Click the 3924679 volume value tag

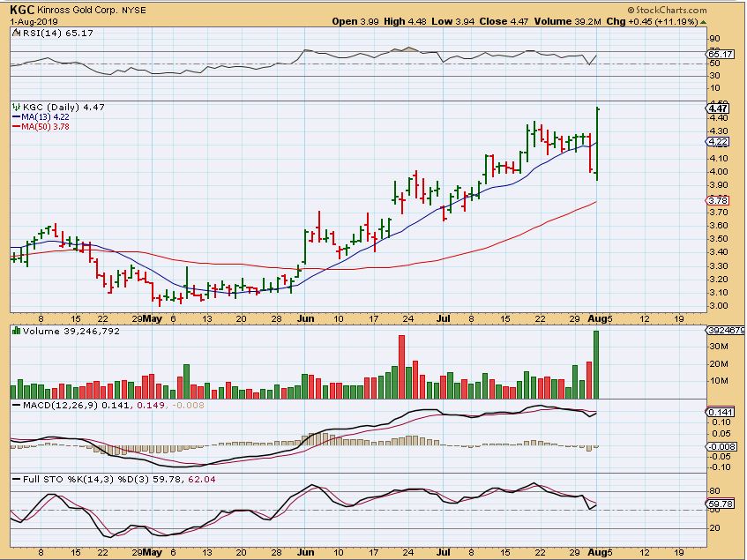[726, 330]
